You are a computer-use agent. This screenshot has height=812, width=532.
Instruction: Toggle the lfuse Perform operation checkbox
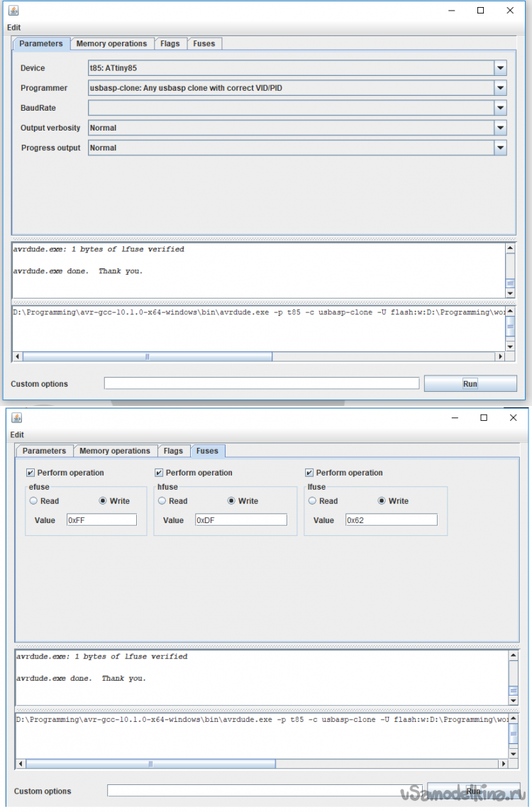(x=309, y=473)
